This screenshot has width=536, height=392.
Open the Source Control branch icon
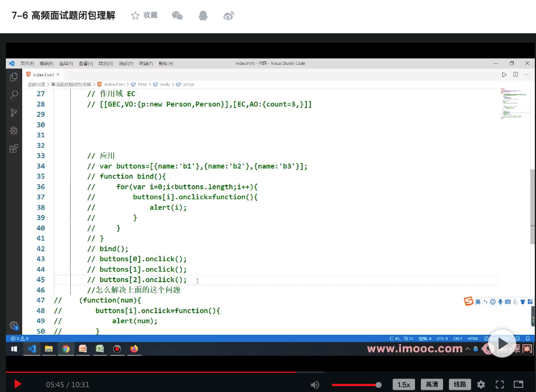13,113
